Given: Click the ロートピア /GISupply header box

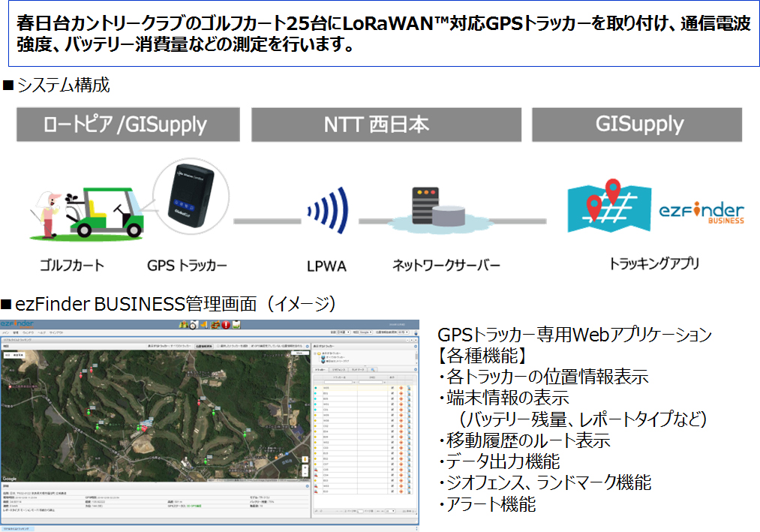Looking at the screenshot, I should pyautogui.click(x=128, y=125).
